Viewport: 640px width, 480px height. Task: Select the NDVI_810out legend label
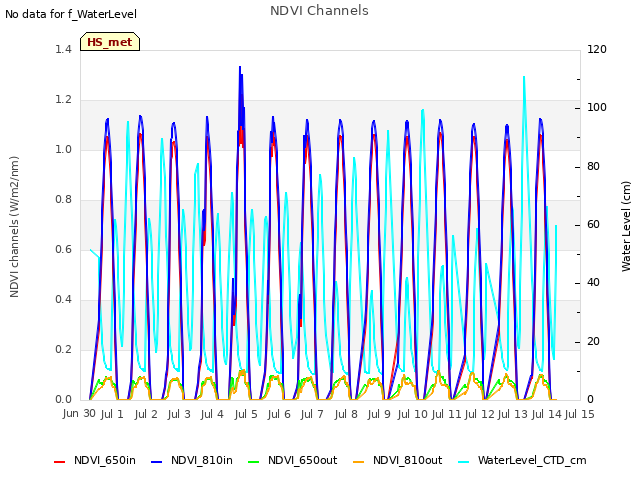[407, 460]
